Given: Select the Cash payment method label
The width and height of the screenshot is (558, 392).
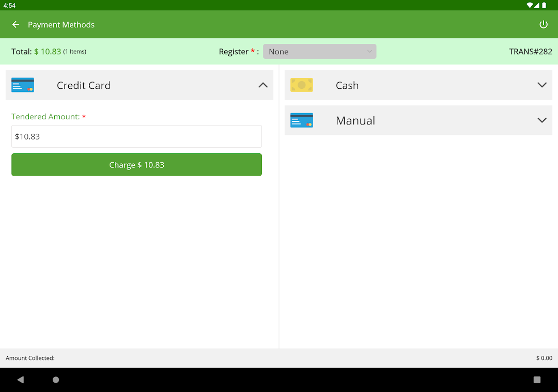Looking at the screenshot, I should pos(347,86).
